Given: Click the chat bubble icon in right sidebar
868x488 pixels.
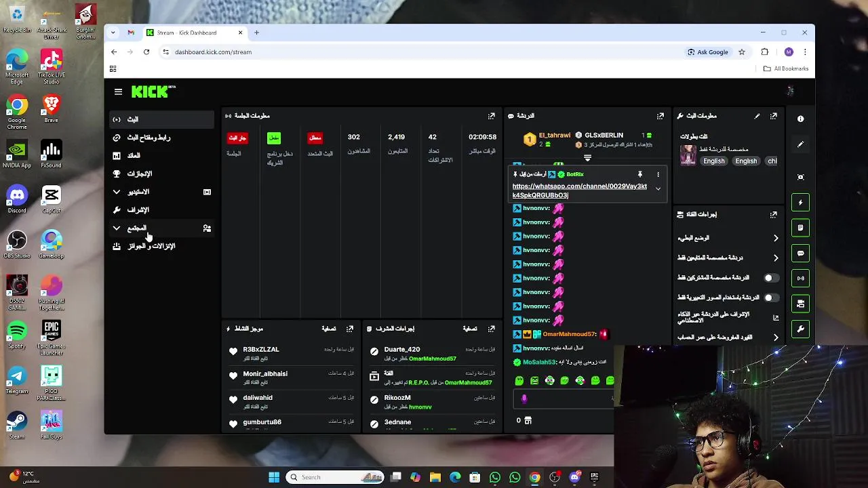Looking at the screenshot, I should pyautogui.click(x=801, y=253).
